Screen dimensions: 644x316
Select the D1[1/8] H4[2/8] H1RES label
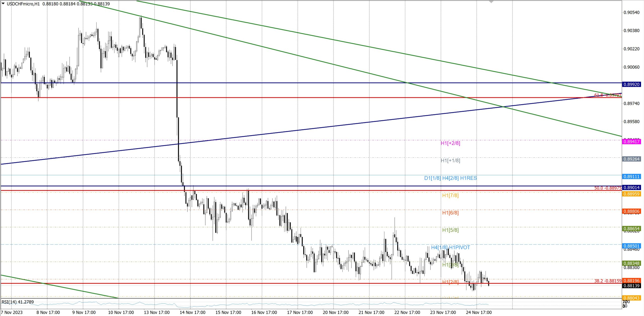(450, 178)
